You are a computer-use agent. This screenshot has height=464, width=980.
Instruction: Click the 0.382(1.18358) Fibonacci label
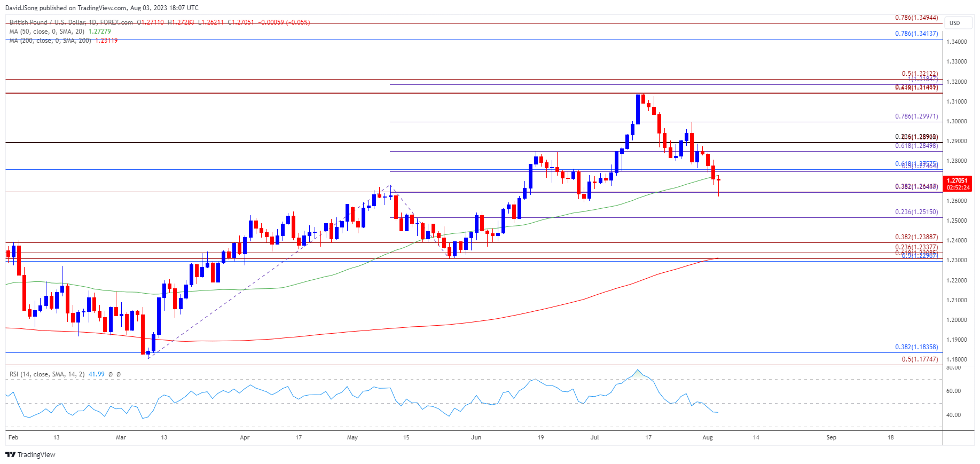(x=916, y=347)
